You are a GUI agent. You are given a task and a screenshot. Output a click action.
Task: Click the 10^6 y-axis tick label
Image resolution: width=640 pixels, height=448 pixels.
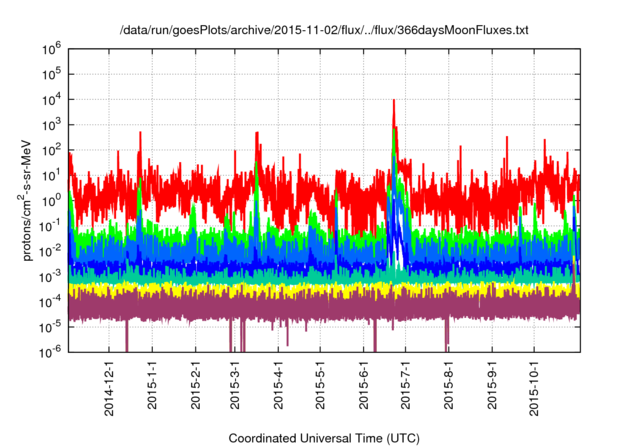tap(51, 49)
